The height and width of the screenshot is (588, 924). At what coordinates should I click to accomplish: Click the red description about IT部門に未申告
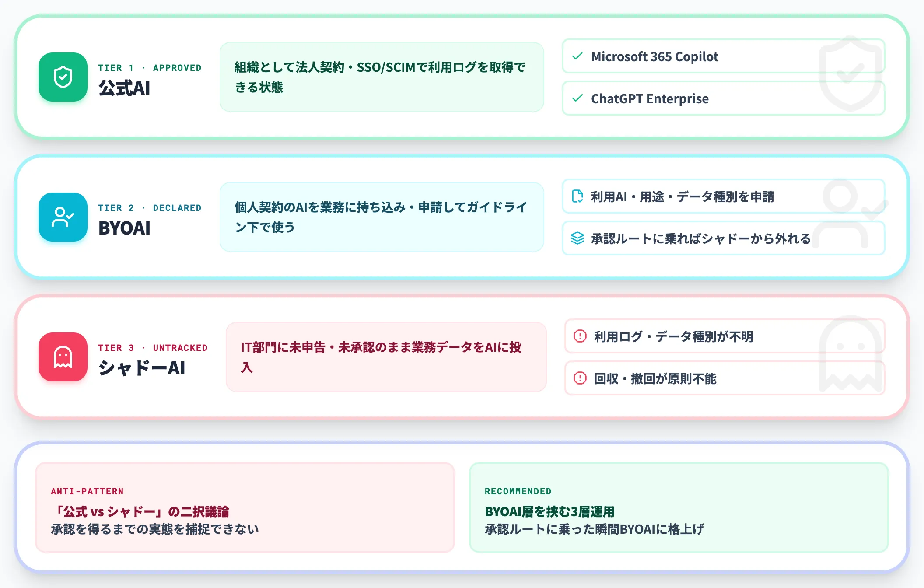(386, 357)
